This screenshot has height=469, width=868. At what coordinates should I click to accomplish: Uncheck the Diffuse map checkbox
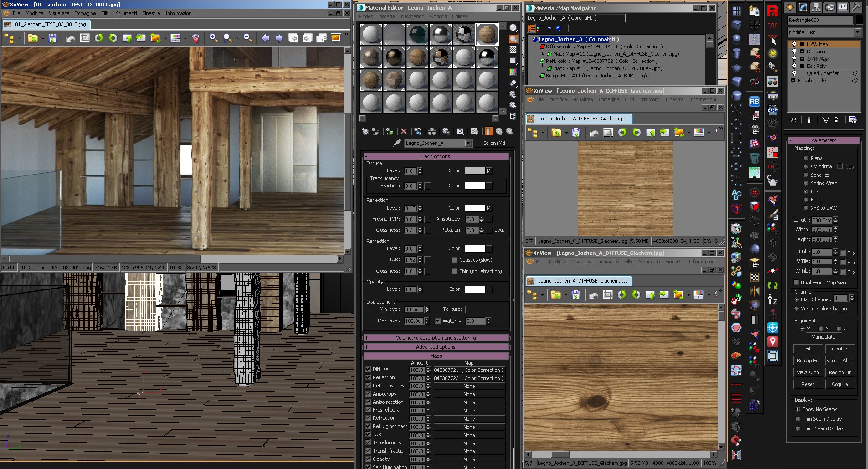(x=368, y=369)
